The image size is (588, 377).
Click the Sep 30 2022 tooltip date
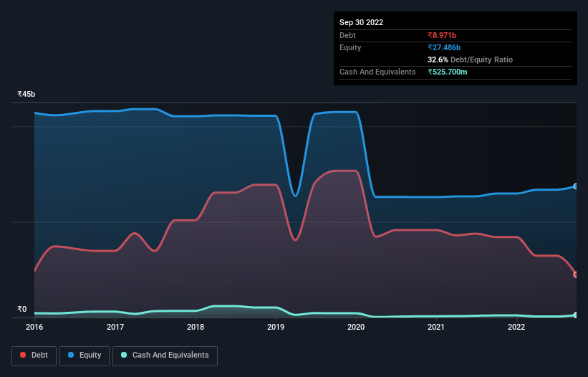coord(361,22)
